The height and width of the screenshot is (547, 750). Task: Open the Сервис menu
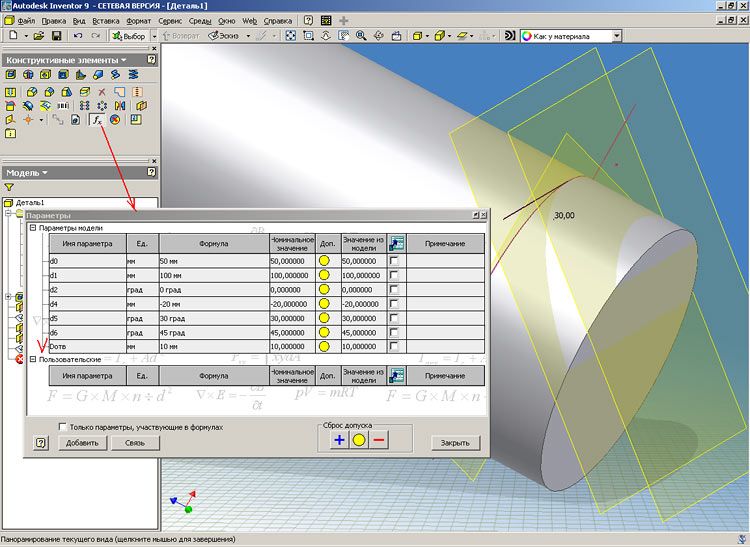(x=170, y=21)
